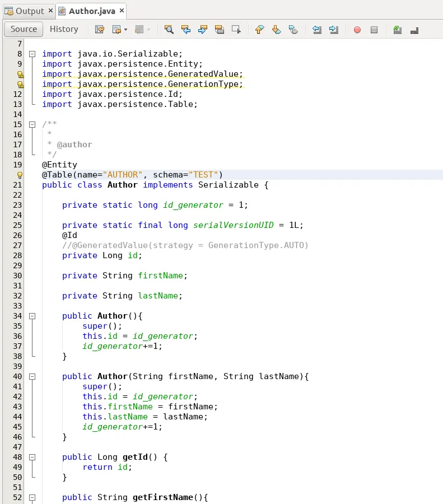Switch to the Output tab
The image size is (443, 504).
point(30,11)
